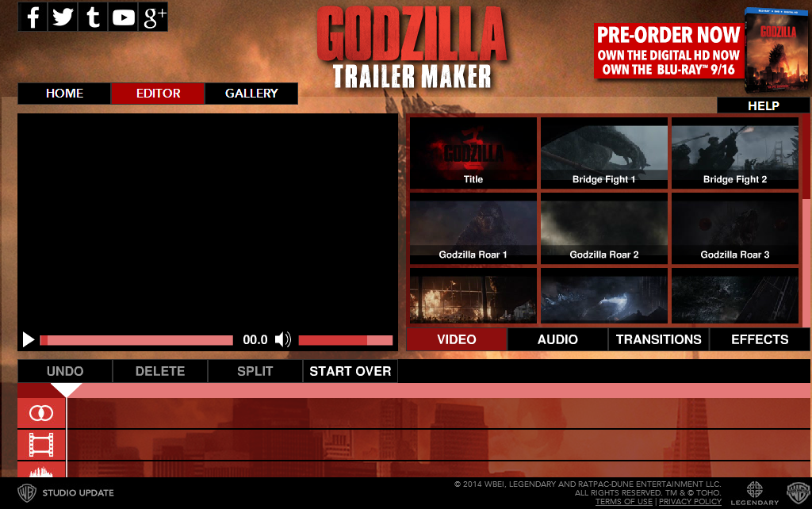Click the SPLIT button
The width and height of the screenshot is (812, 509).
tap(255, 371)
